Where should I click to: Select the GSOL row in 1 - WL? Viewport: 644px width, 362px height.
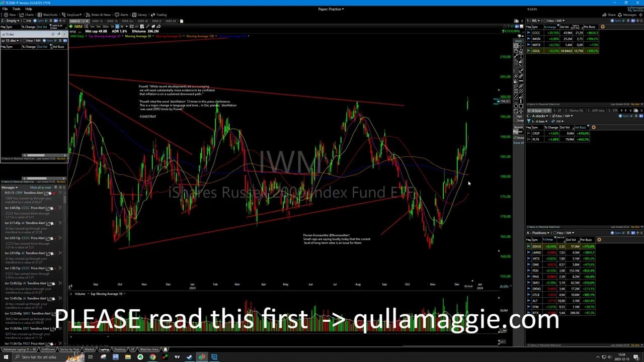(562, 51)
